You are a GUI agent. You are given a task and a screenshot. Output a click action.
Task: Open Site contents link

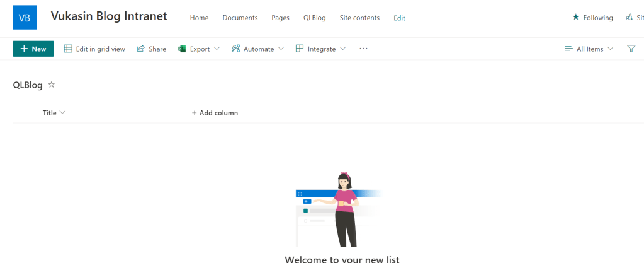359,18
